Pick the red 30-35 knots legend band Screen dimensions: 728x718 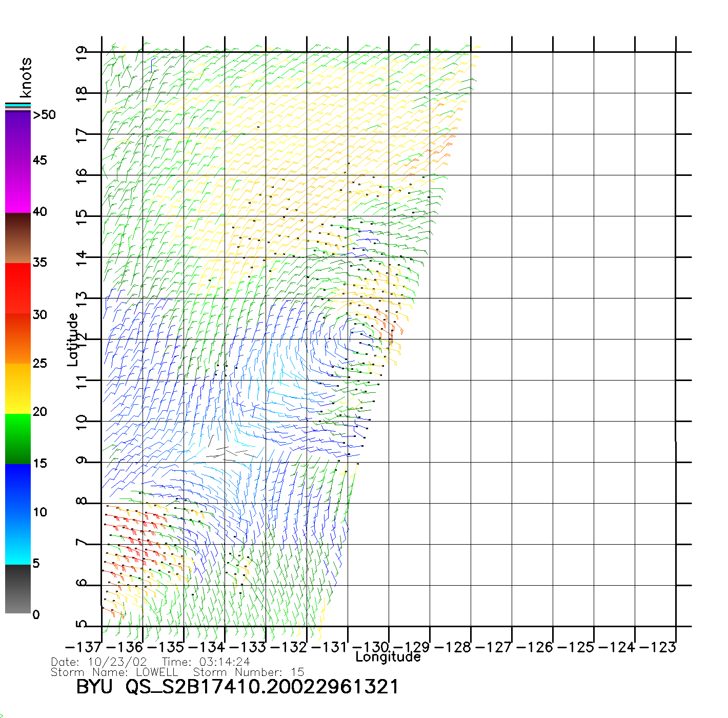tap(18, 288)
